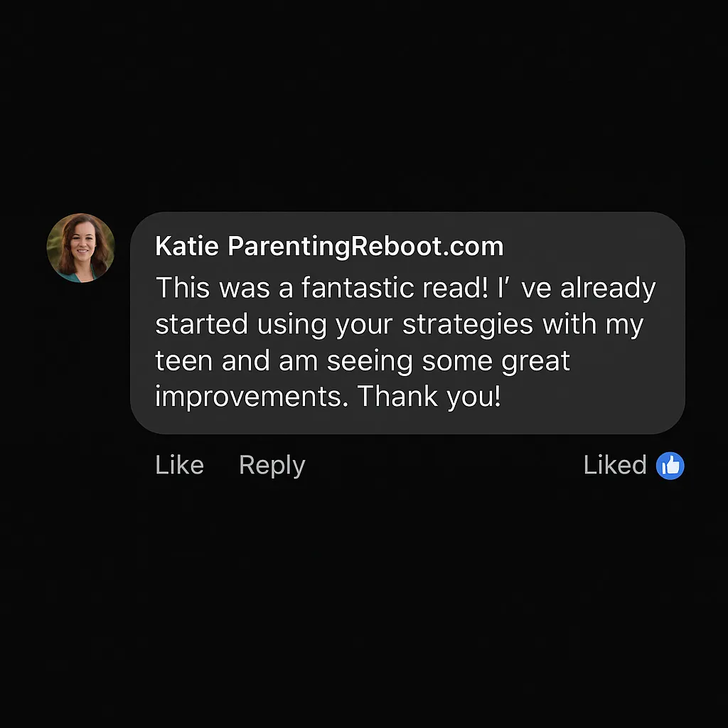Open the 'Katie ParentingReboot.com' commenter name
This screenshot has height=728, width=728.
tap(329, 246)
